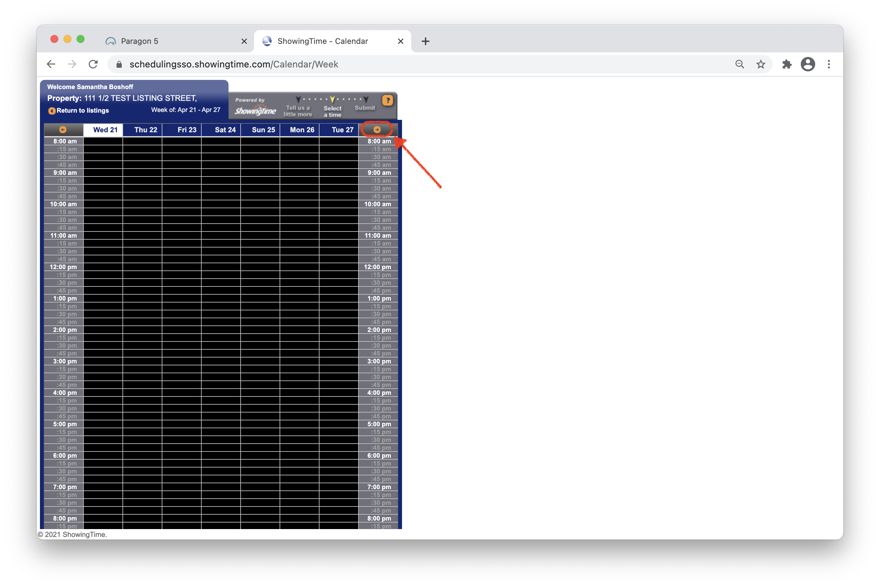This screenshot has width=880, height=588.
Task: Close the Paragon 5 tab
Action: 244,41
